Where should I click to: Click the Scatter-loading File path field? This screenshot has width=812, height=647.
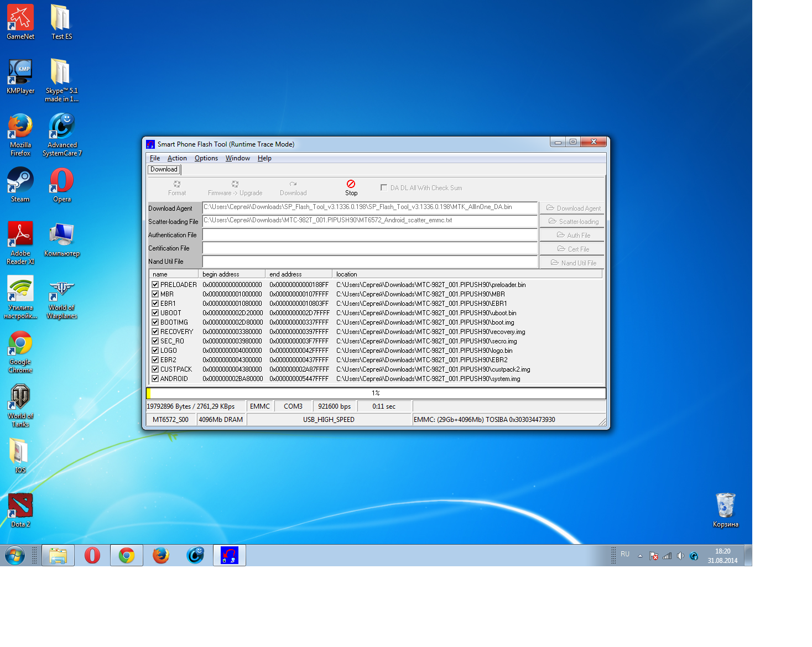[x=370, y=221]
